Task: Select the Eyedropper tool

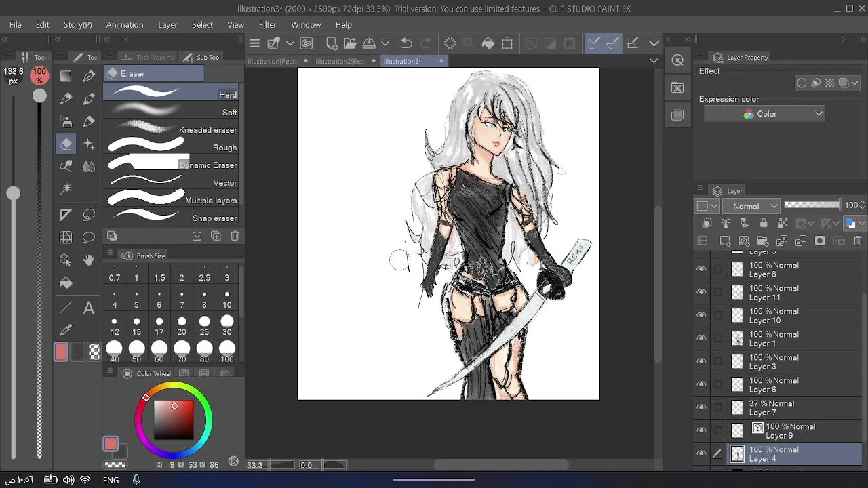Action: (x=66, y=331)
